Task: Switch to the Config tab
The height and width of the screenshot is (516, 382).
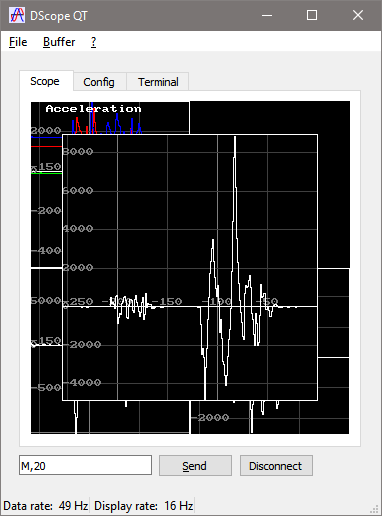Action: click(x=99, y=82)
